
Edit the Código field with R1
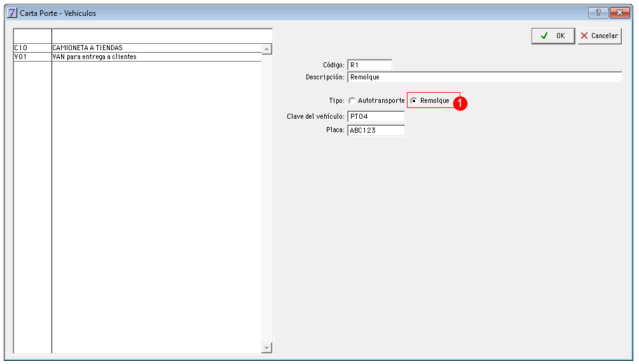[x=369, y=65]
